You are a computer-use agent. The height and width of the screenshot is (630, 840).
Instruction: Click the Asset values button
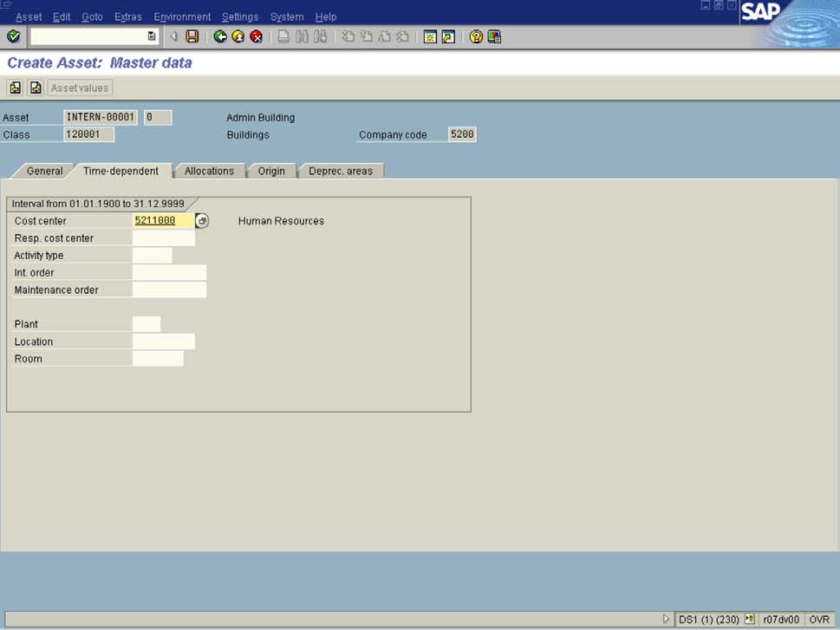79,87
